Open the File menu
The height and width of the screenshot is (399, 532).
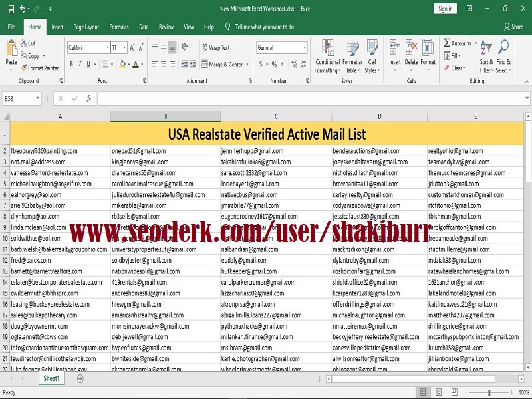point(11,27)
